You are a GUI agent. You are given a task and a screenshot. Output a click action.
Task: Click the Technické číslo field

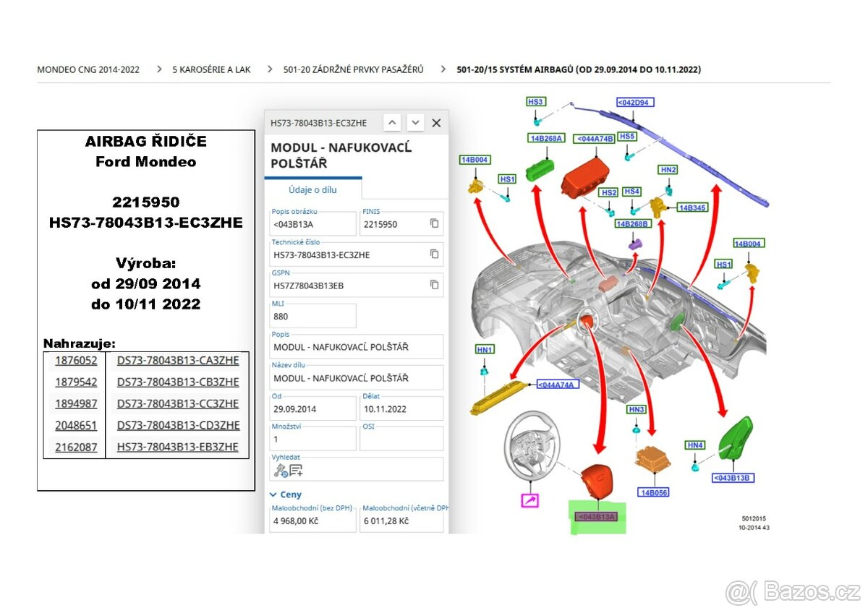click(356, 254)
